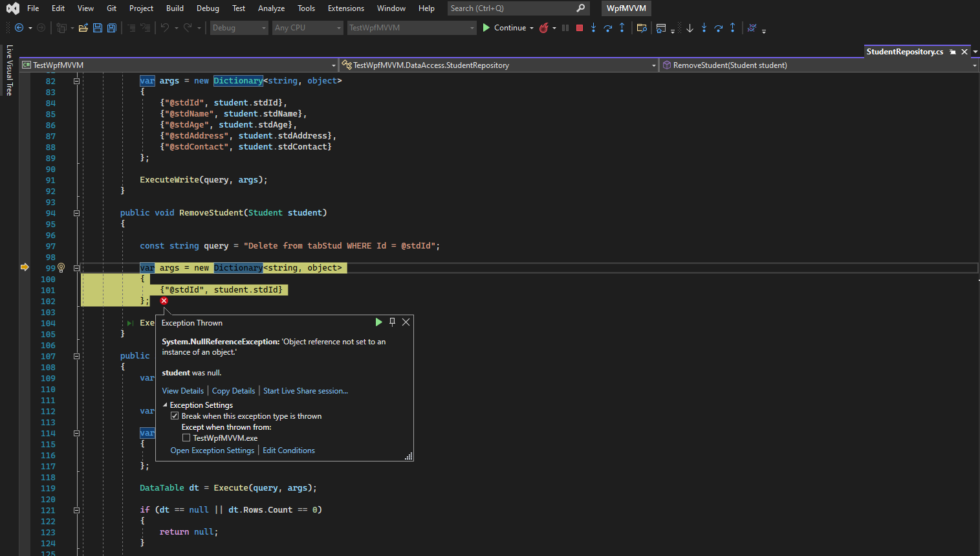This screenshot has width=980, height=556.
Task: Click the Hot Reload flame icon
Action: click(x=544, y=28)
